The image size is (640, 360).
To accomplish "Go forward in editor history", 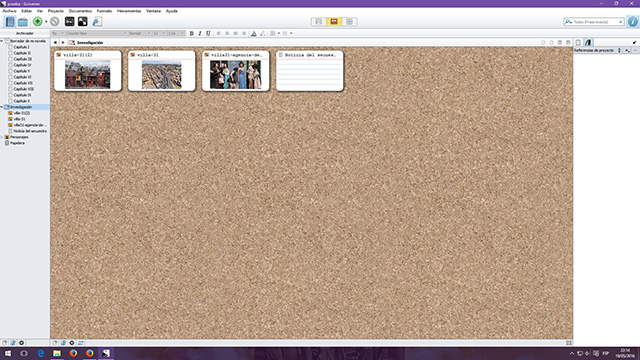I will click(63, 42).
